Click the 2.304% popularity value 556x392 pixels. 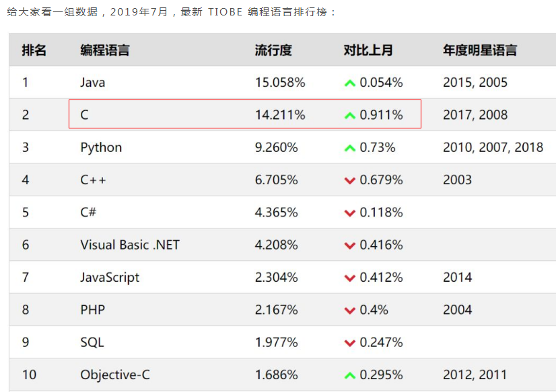click(x=276, y=277)
